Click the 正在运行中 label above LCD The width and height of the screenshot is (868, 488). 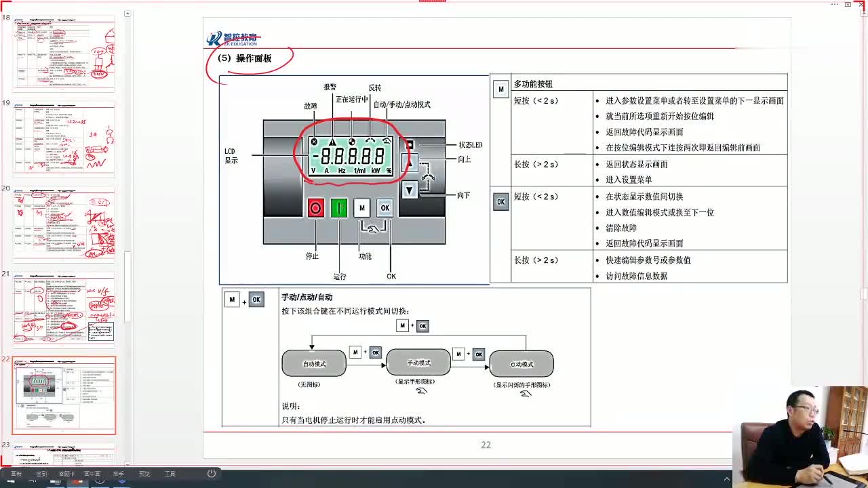click(352, 100)
